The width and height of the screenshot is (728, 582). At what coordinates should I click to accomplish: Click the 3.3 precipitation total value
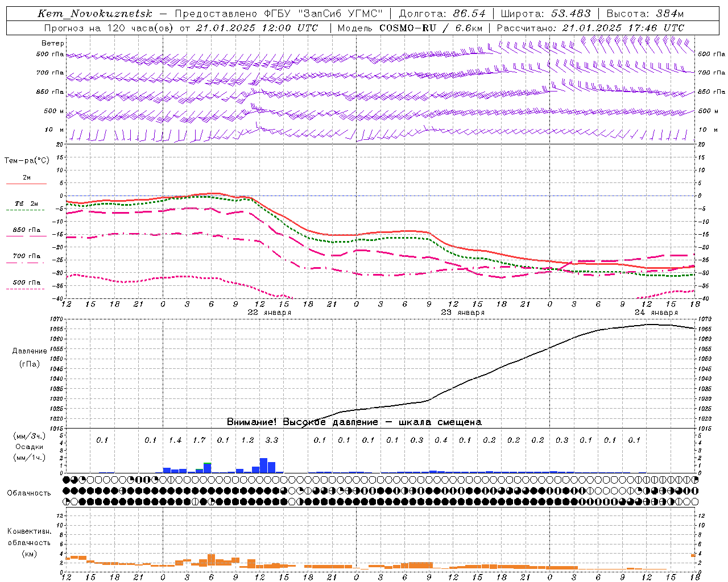point(272,440)
